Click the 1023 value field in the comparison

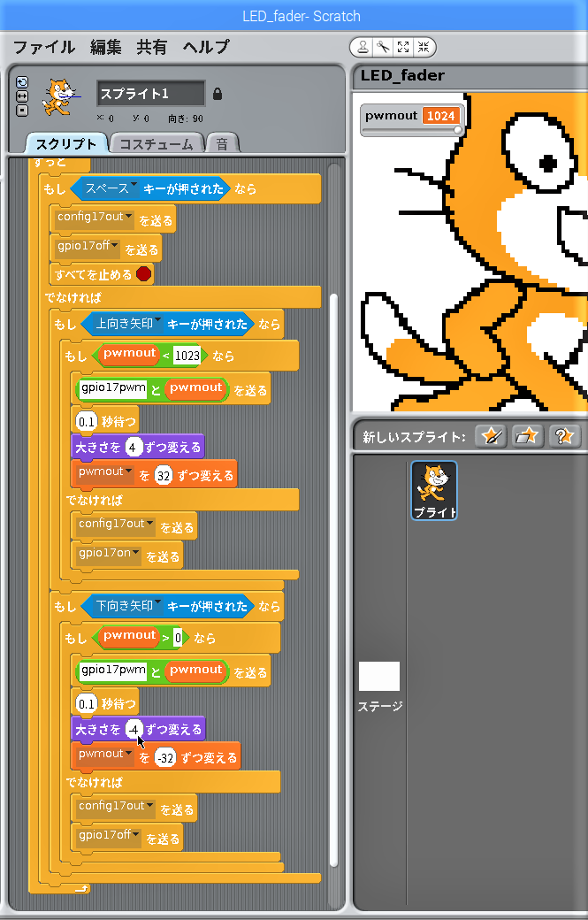pyautogui.click(x=187, y=356)
